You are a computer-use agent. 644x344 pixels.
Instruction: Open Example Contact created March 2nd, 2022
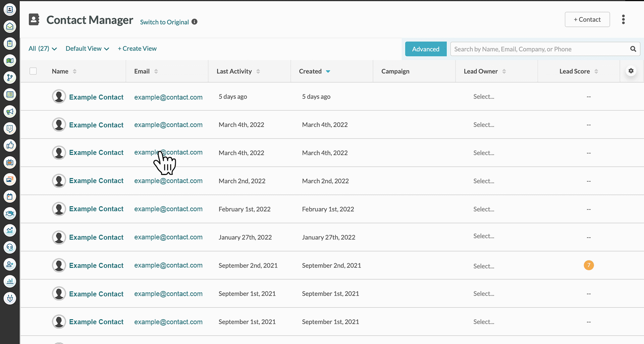point(96,181)
